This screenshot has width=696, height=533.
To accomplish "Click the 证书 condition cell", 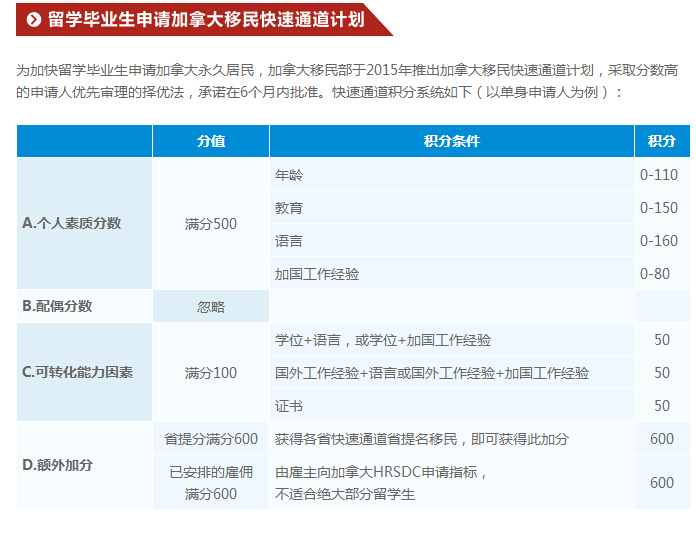I will 452,405.
